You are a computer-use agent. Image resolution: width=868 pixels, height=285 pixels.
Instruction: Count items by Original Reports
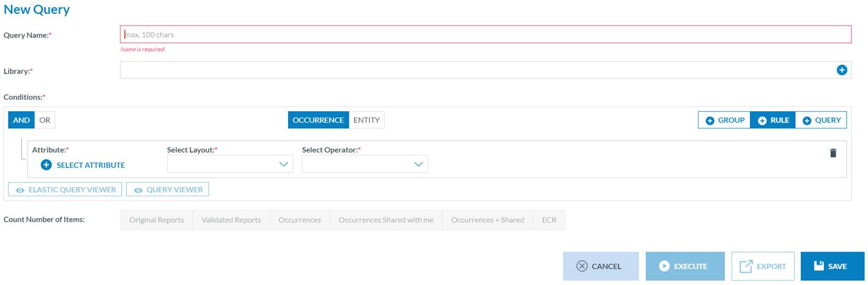pos(157,220)
